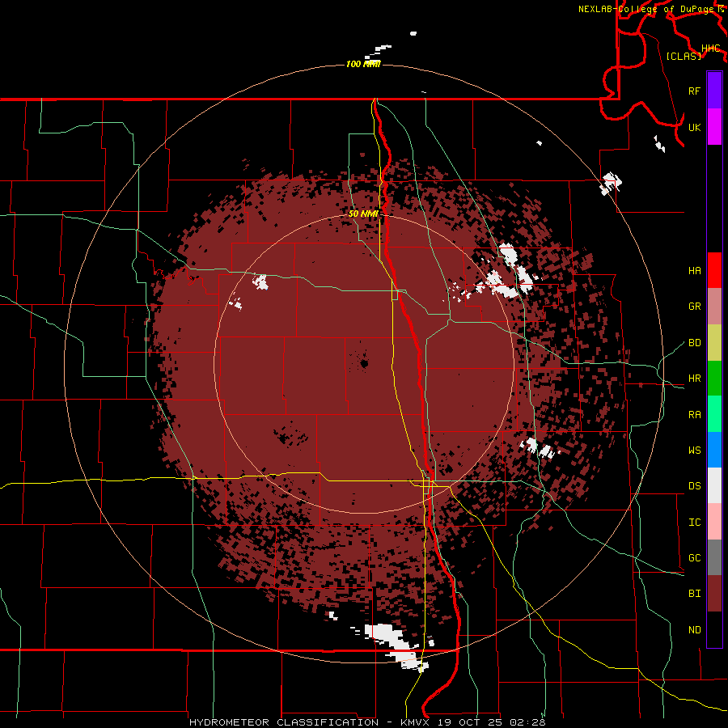Click the GC gray legend swatch
This screenshot has height=728, width=728.
(714, 557)
